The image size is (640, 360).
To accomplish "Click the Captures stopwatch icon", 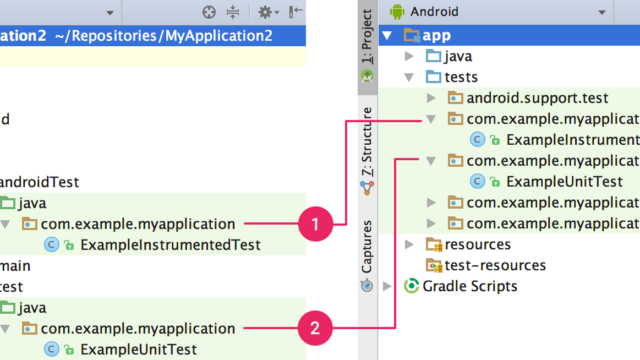I will pyautogui.click(x=367, y=285).
